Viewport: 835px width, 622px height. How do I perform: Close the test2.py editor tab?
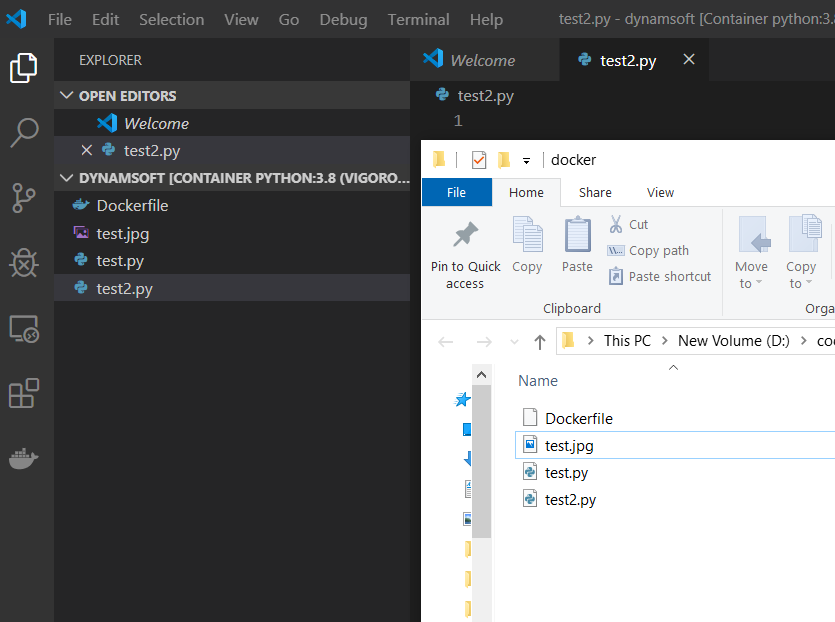[688, 60]
